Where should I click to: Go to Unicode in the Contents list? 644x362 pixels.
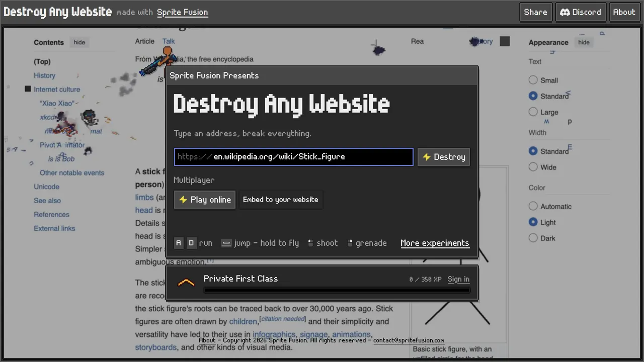coord(46,187)
